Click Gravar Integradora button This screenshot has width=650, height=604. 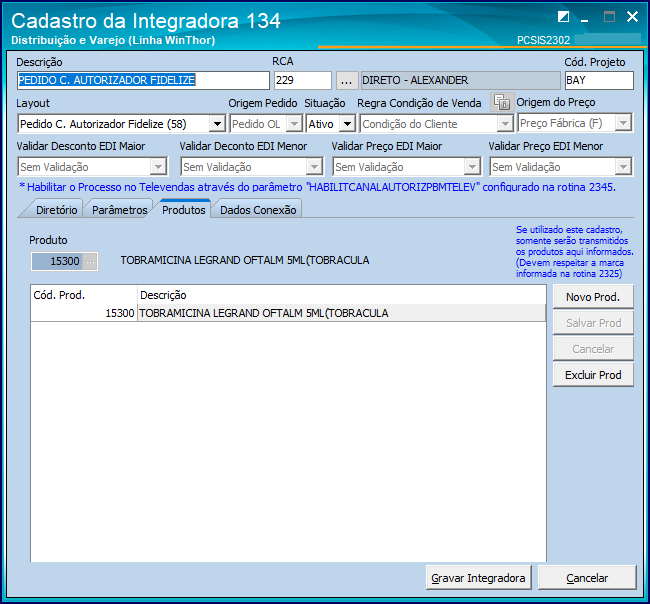point(478,577)
